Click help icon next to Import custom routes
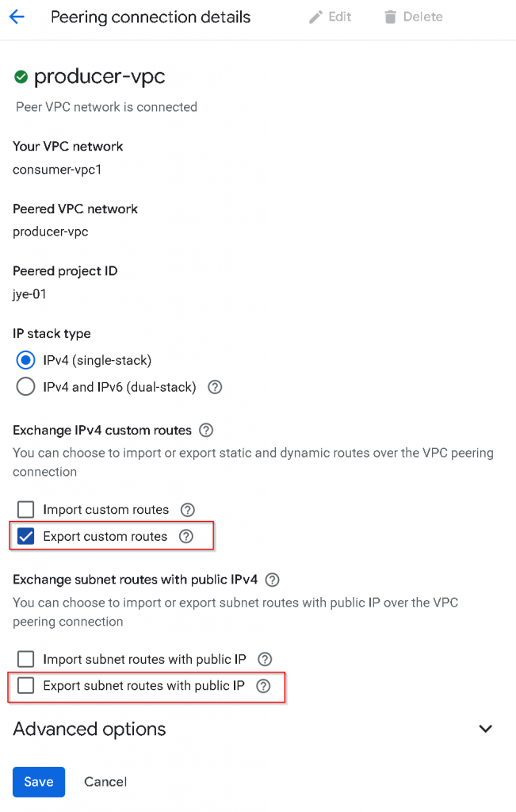 click(188, 510)
